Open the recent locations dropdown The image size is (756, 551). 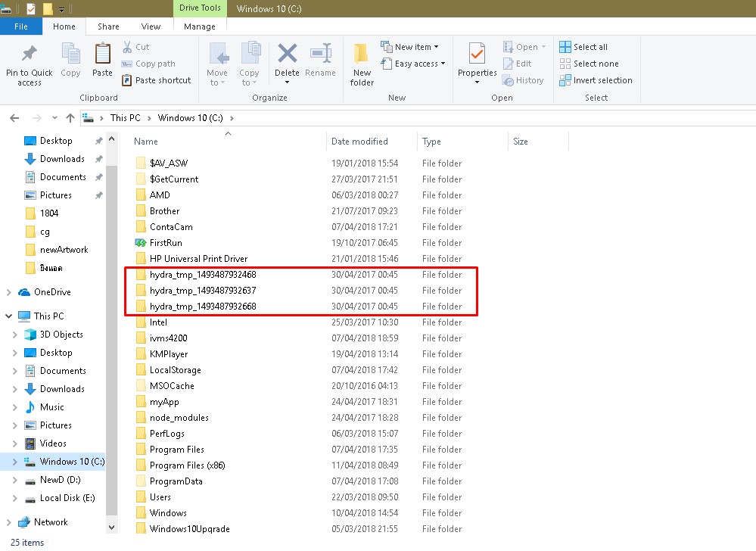pos(54,118)
